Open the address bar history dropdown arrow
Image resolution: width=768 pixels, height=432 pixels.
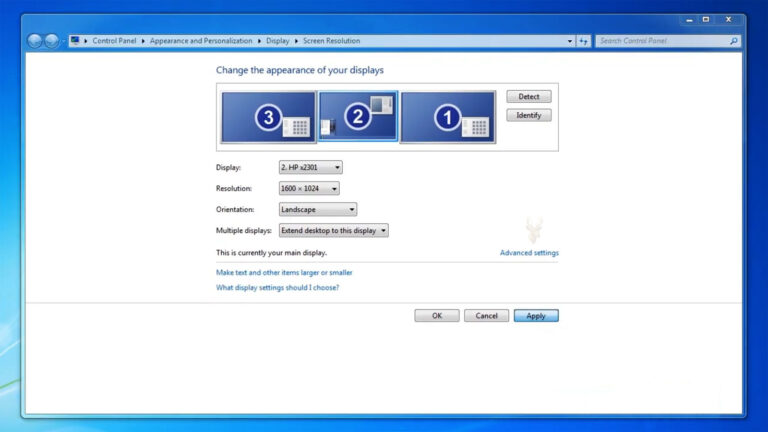tap(569, 41)
